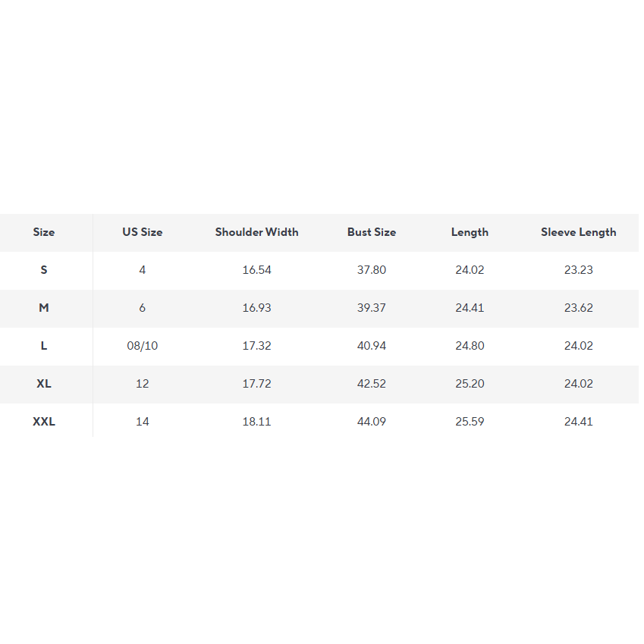
Task: Click shoulder width value 16.54
Action: tap(256, 270)
